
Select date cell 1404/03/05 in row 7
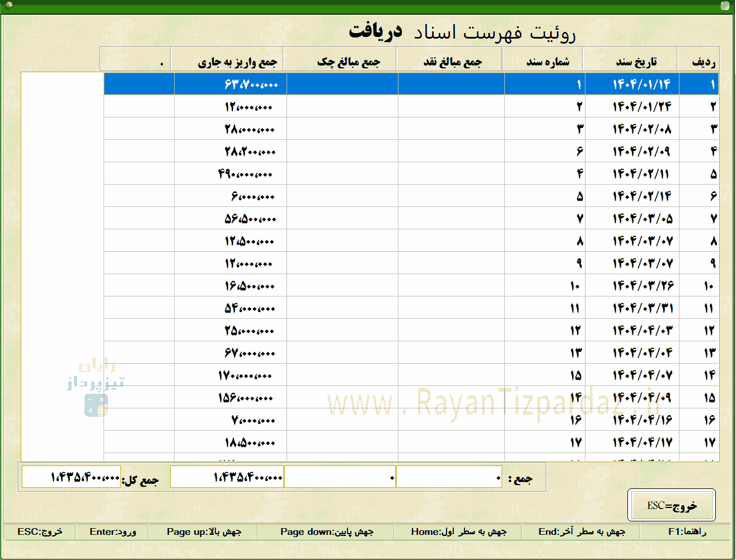pyautogui.click(x=631, y=218)
